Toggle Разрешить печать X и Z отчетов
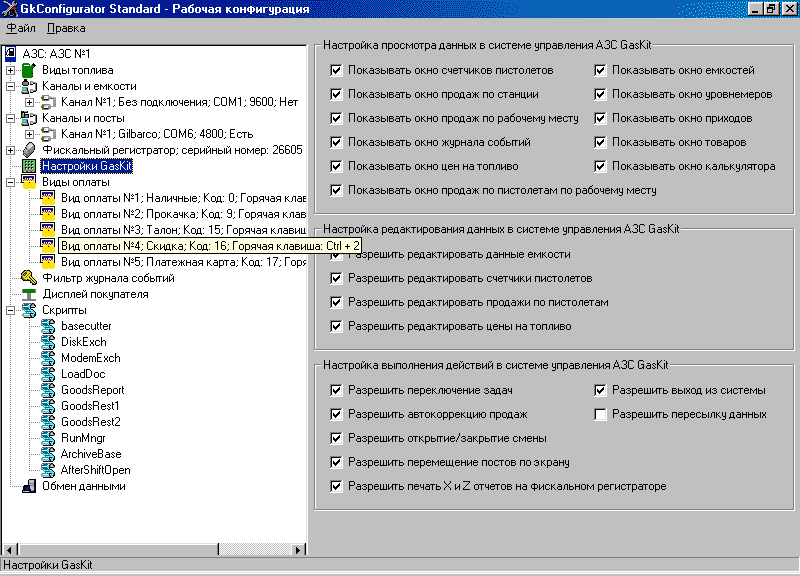The height and width of the screenshot is (576, 800). pos(336,486)
